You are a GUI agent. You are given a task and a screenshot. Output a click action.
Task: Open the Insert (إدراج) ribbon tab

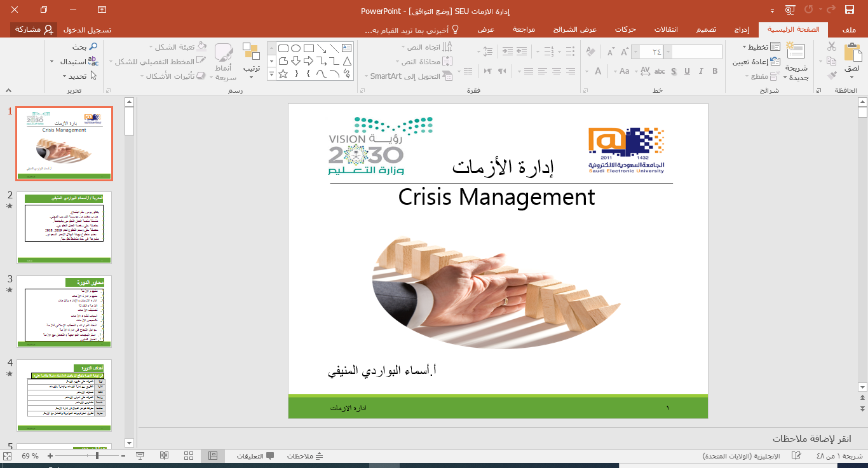tap(742, 30)
